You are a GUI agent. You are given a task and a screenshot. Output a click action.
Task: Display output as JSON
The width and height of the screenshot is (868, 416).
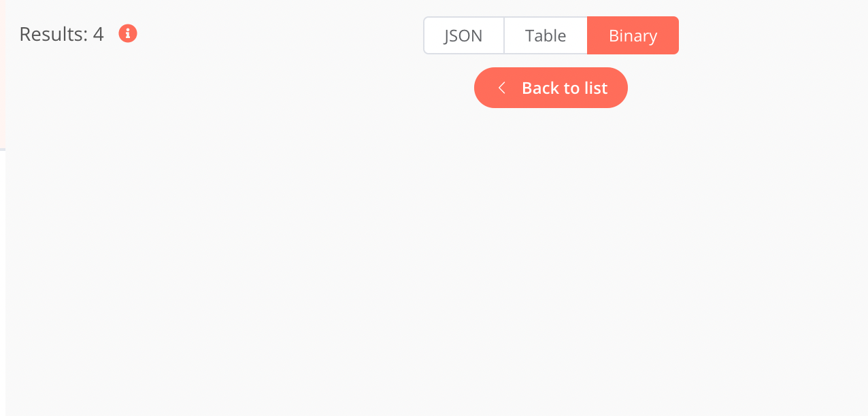pos(464,35)
